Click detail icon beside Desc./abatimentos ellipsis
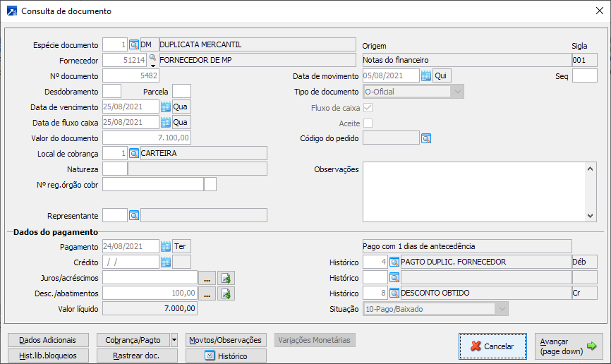611x364 pixels. click(x=226, y=293)
